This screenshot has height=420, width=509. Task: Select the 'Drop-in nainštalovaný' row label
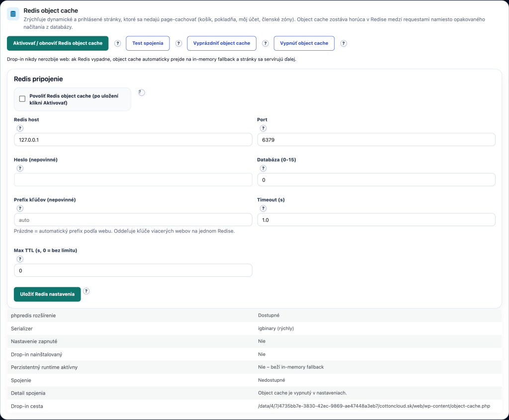pyautogui.click(x=37, y=354)
